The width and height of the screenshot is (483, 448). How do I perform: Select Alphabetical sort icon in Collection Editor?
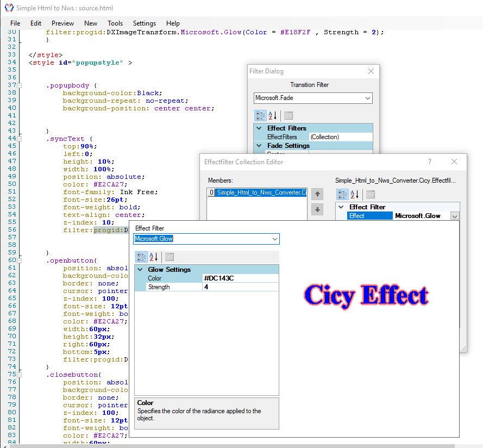(x=355, y=195)
